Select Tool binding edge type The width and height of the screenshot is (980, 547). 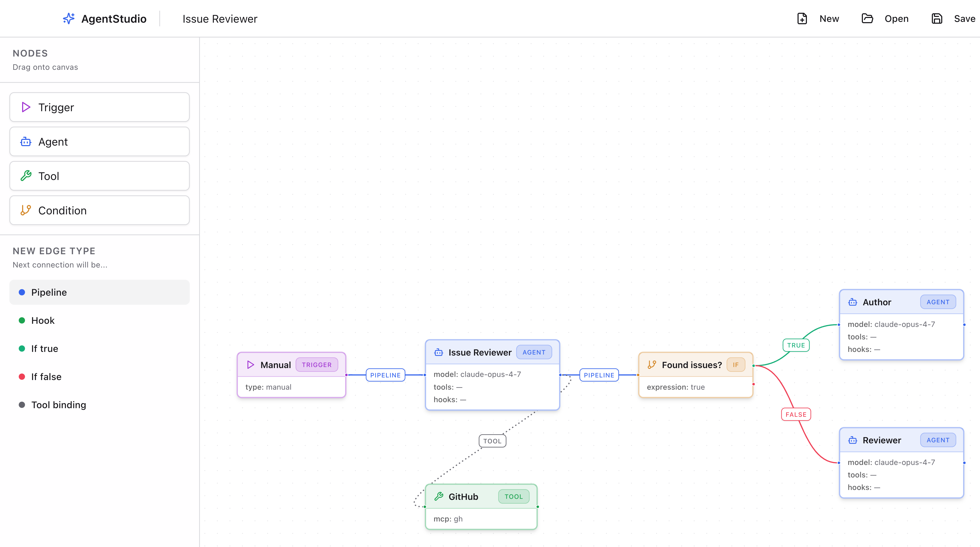pyautogui.click(x=100, y=405)
